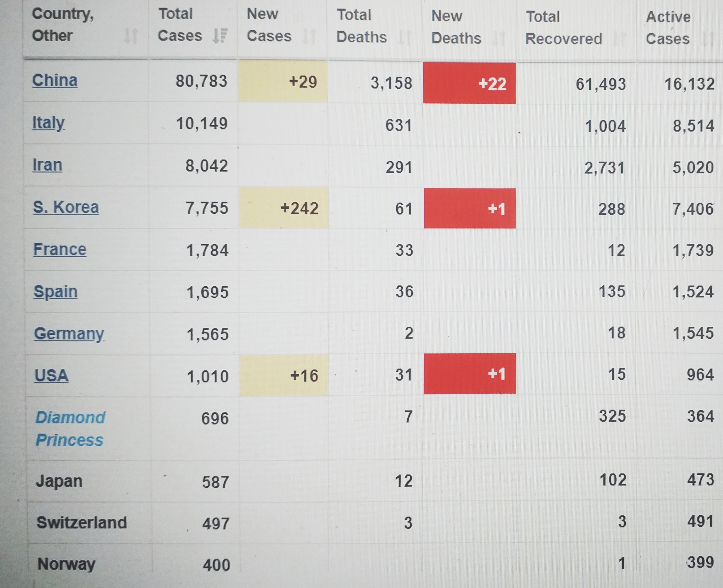The height and width of the screenshot is (588, 723).
Task: Select Iran total cases 8,042
Action: 207,166
